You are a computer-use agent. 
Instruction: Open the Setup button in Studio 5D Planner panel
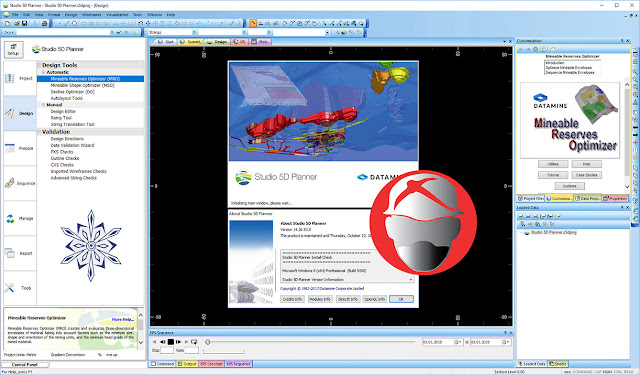[x=13, y=50]
